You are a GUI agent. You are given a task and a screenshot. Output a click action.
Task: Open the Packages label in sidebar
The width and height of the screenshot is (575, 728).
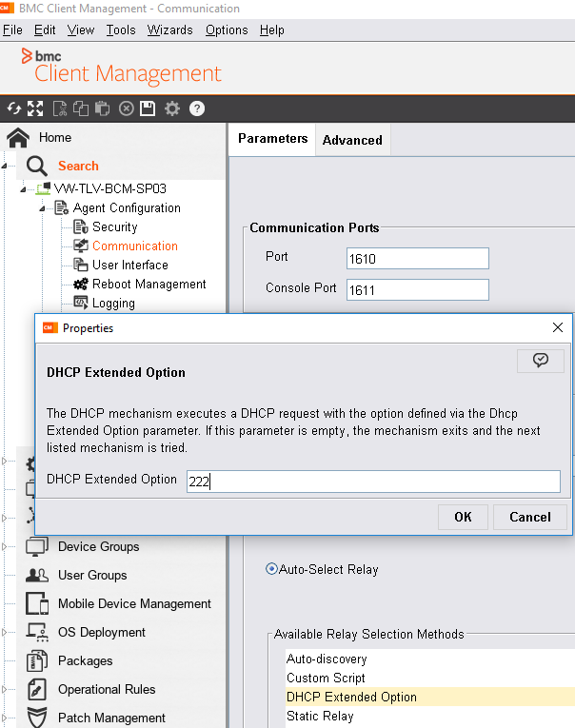point(86,661)
